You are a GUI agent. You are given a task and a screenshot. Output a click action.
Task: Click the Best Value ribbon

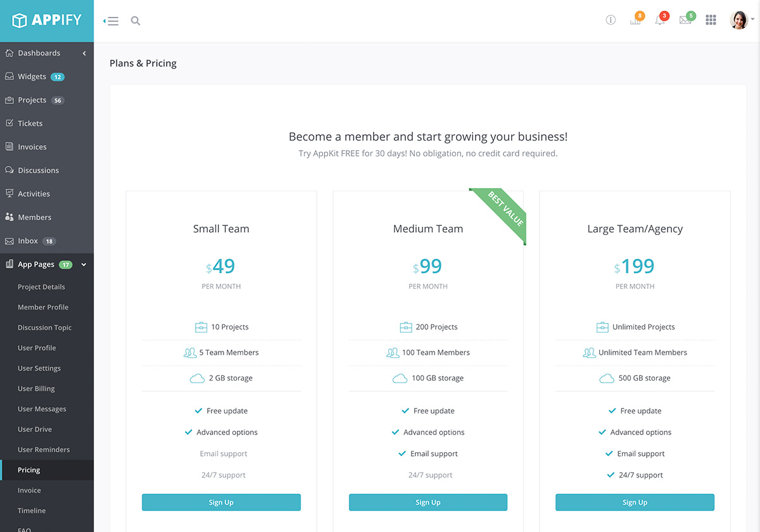(505, 208)
